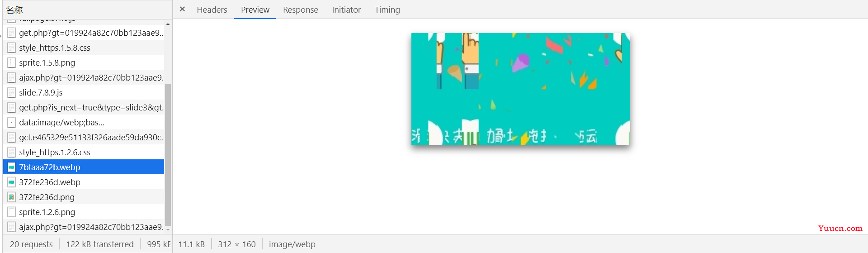
Task: Click the teal preview image
Action: pos(520,89)
